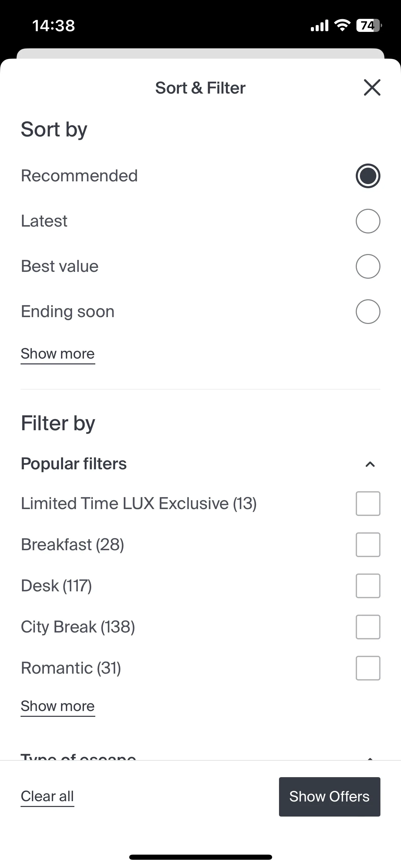Tick the Desk filter checkbox

click(368, 586)
